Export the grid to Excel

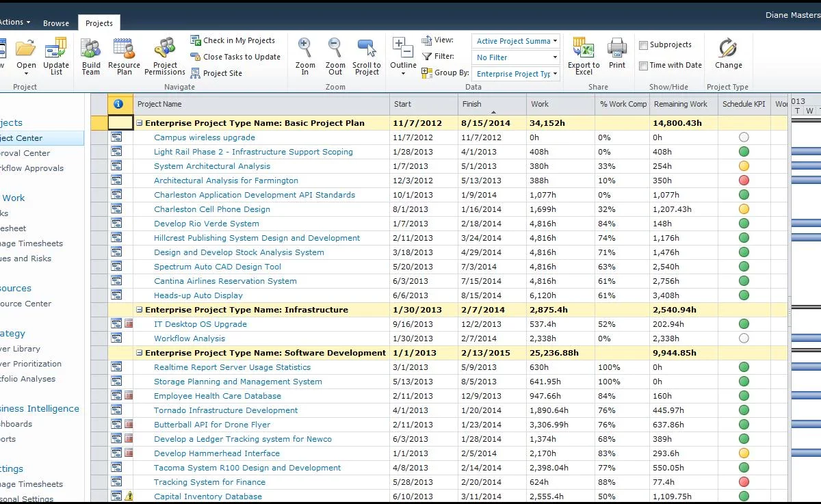[x=584, y=57]
